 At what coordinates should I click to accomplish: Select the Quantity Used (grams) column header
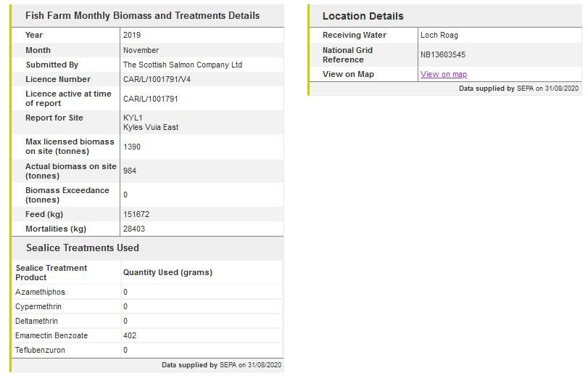(x=167, y=272)
